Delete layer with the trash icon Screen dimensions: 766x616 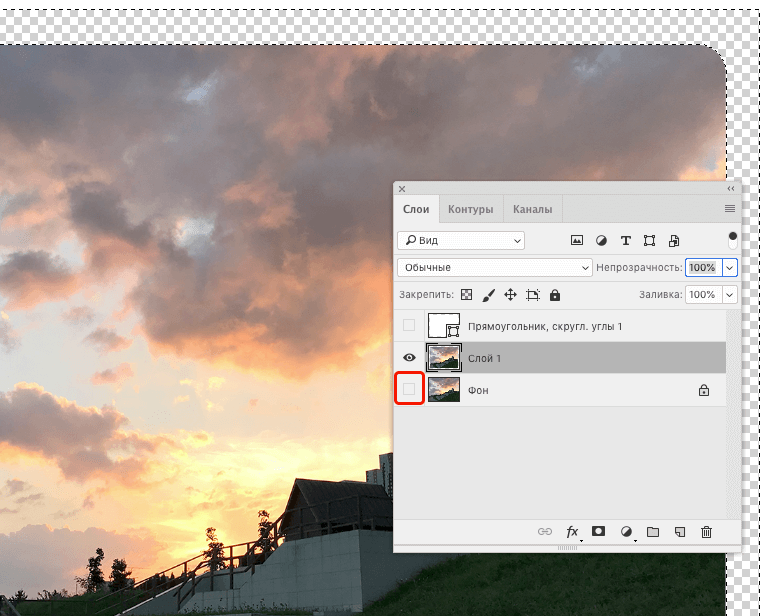pyautogui.click(x=706, y=532)
